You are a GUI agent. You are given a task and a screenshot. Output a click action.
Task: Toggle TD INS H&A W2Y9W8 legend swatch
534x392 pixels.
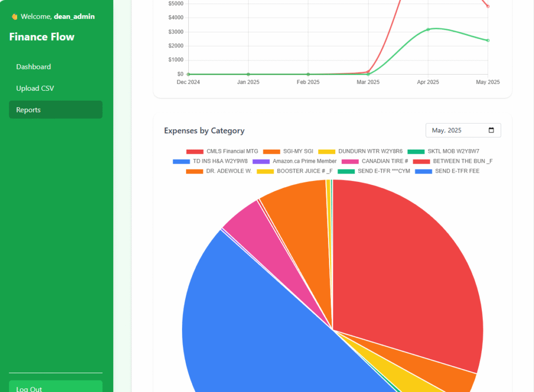181,161
